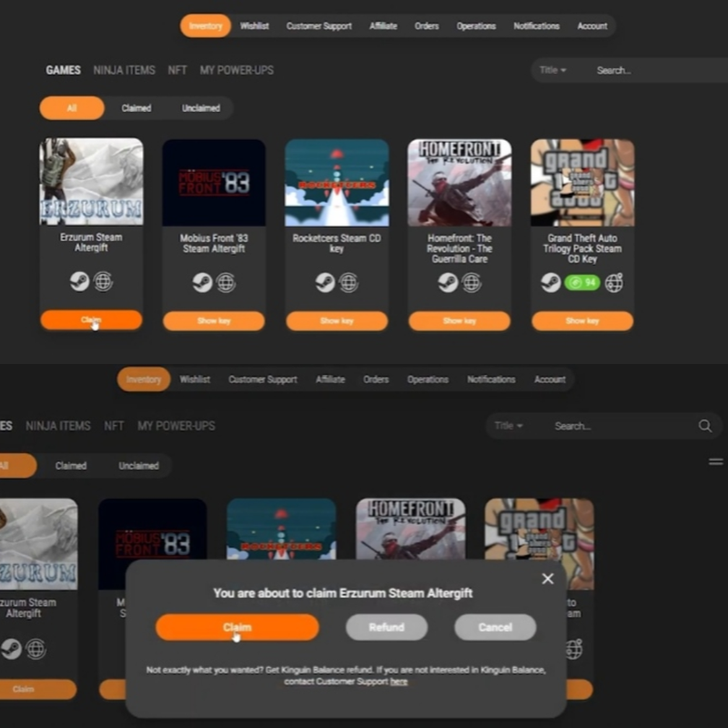Viewport: 728px width, 728px height.
Task: Click Steam icon on Rocketcers card
Action: (x=325, y=283)
